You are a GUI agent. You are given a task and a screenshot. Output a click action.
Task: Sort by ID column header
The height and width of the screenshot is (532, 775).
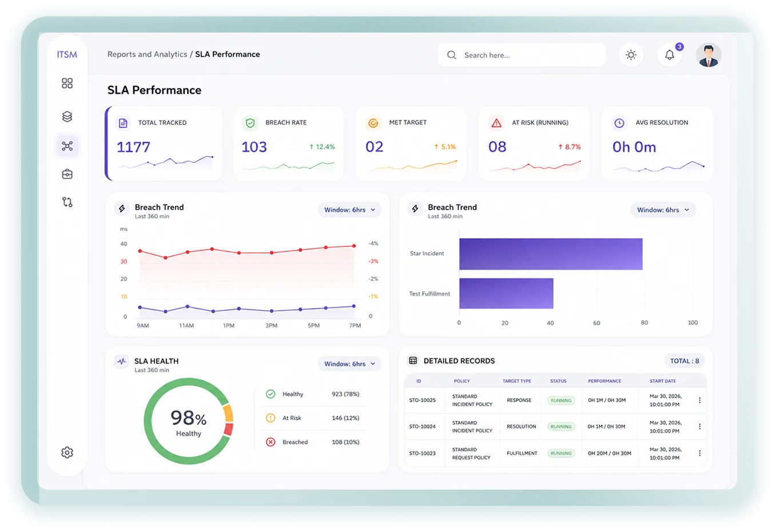point(419,381)
